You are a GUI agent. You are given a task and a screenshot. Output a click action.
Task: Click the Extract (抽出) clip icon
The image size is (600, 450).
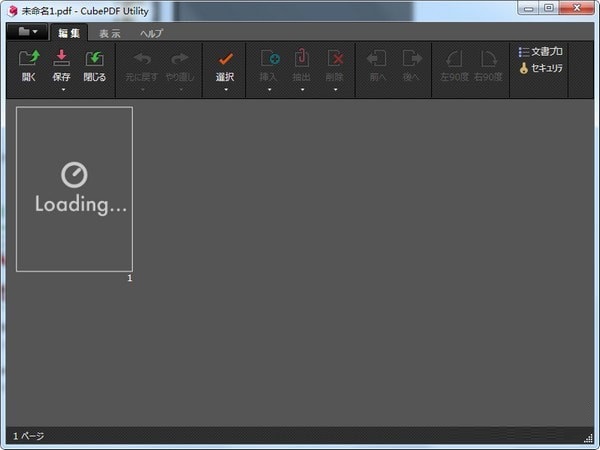[x=302, y=58]
